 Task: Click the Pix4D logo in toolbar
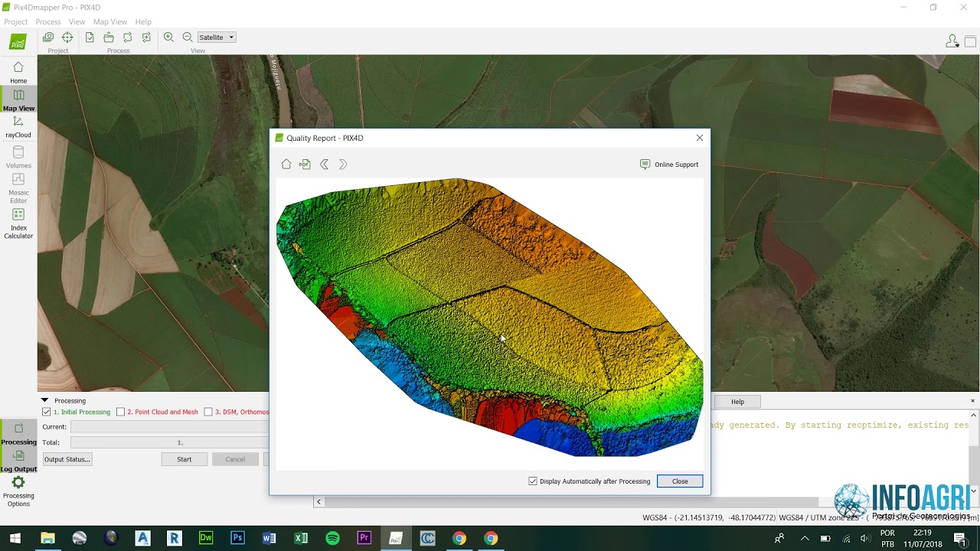coord(18,42)
